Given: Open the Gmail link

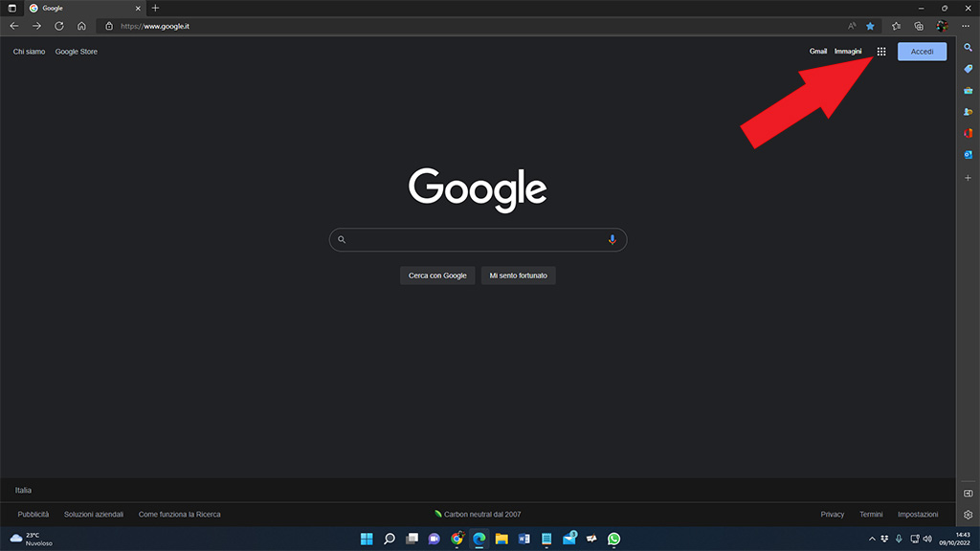Looking at the screenshot, I should [818, 52].
